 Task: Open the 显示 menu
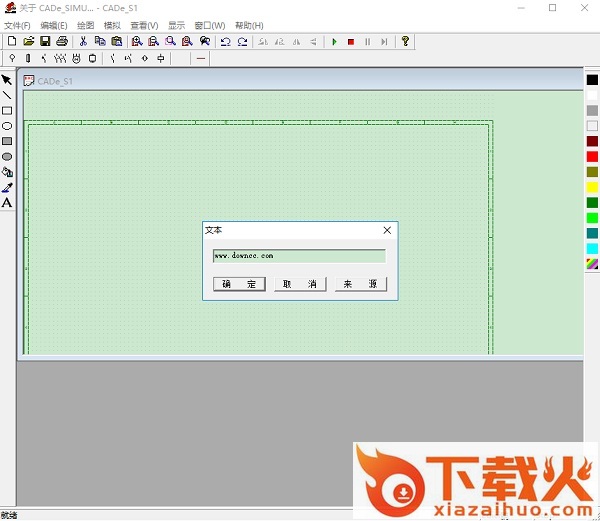176,26
